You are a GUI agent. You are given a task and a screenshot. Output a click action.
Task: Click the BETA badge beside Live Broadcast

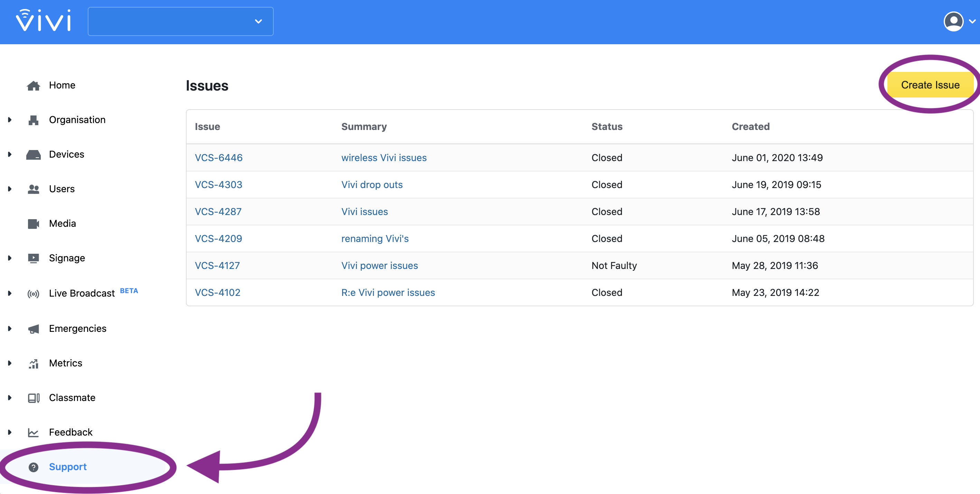click(x=129, y=291)
